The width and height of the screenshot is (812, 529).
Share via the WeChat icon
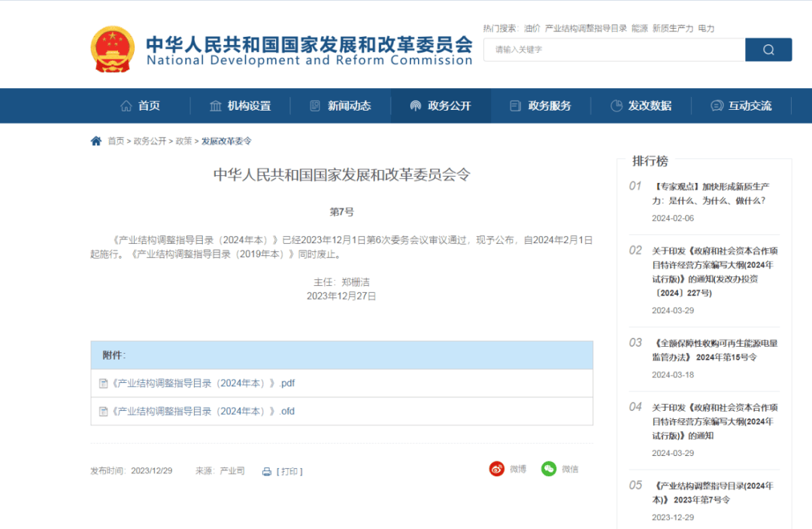[x=550, y=469]
